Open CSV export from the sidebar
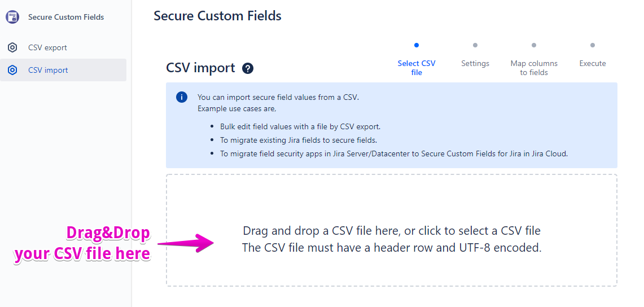Viewport: 644px width, 307px height. [x=48, y=48]
